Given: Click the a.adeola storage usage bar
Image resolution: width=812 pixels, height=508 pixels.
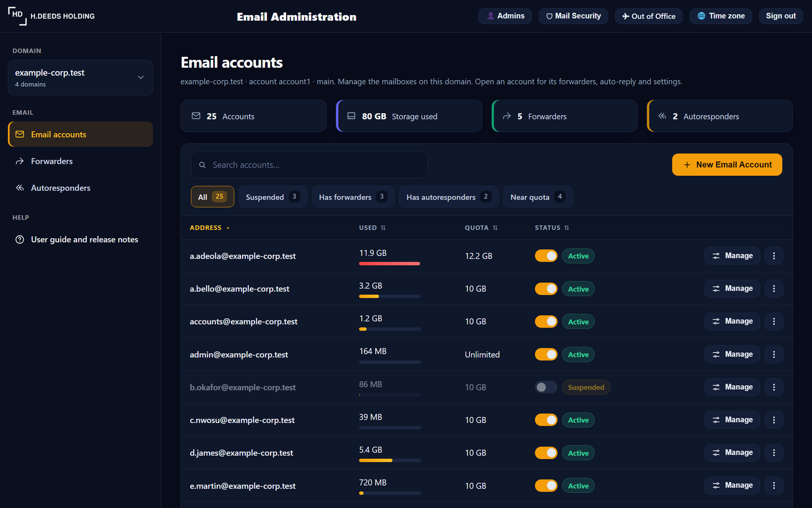Looking at the screenshot, I should [390, 264].
